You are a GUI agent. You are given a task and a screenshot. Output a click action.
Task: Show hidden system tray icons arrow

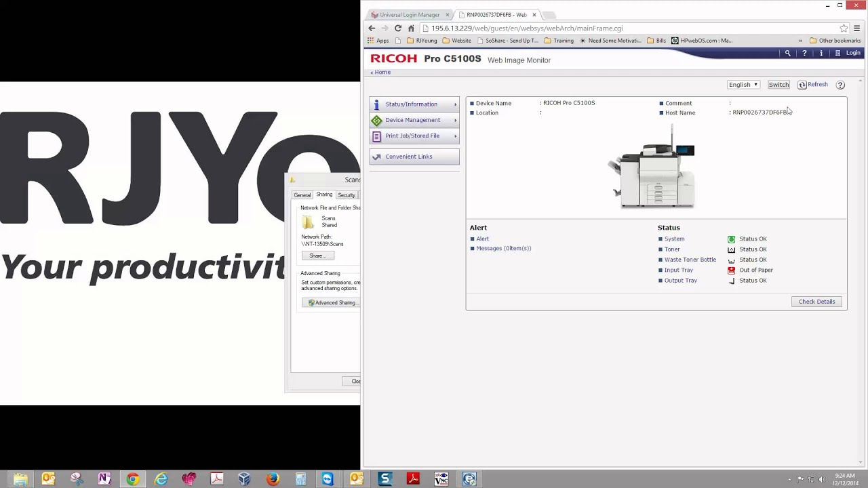[x=790, y=479]
